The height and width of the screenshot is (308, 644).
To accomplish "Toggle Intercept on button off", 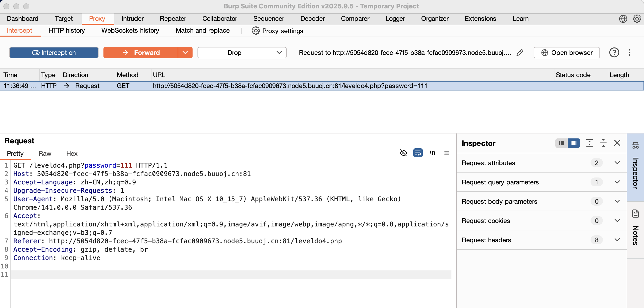I will [54, 53].
